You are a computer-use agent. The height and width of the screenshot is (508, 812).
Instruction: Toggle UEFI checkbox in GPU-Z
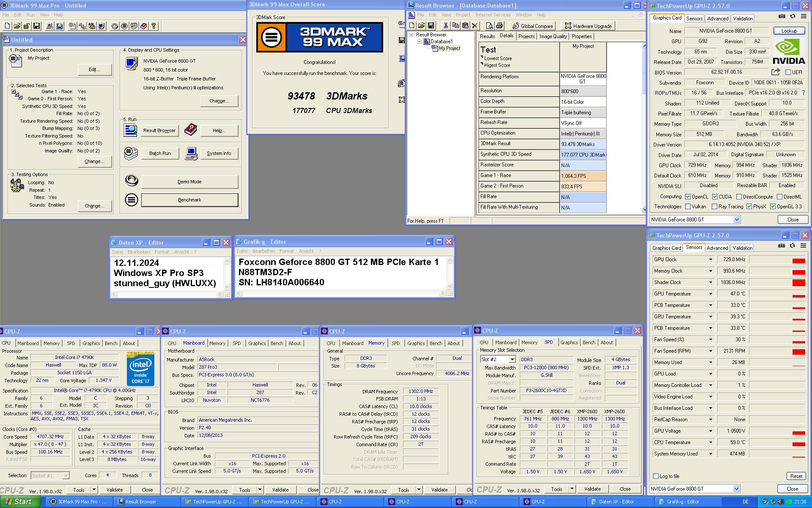(x=788, y=72)
